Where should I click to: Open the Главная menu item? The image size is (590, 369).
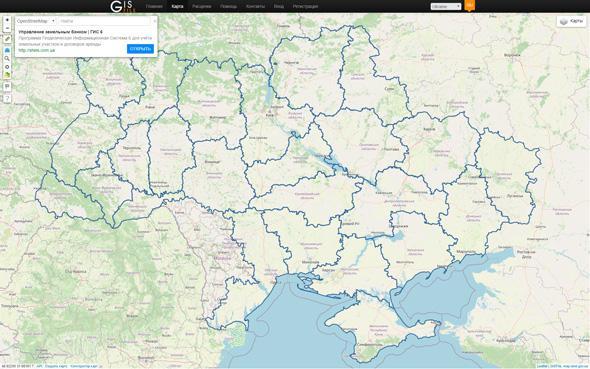[x=154, y=6]
